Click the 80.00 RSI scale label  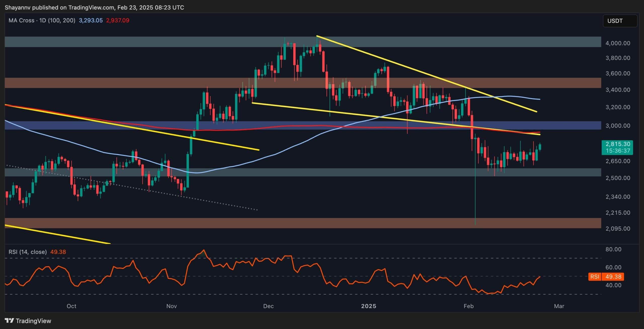[x=613, y=249]
